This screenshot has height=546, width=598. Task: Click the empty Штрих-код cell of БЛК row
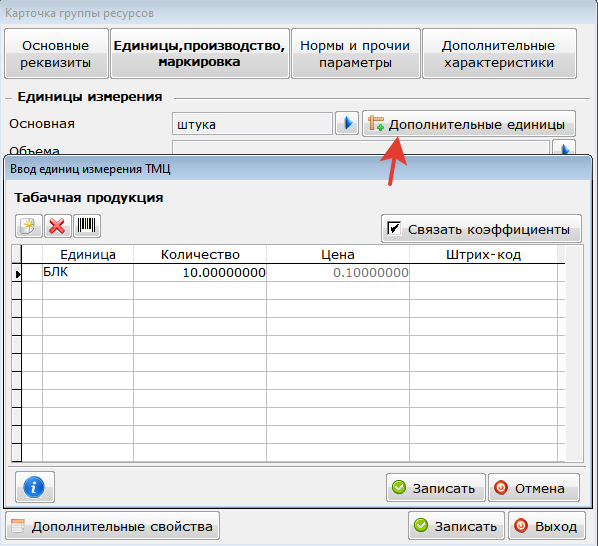(x=483, y=272)
